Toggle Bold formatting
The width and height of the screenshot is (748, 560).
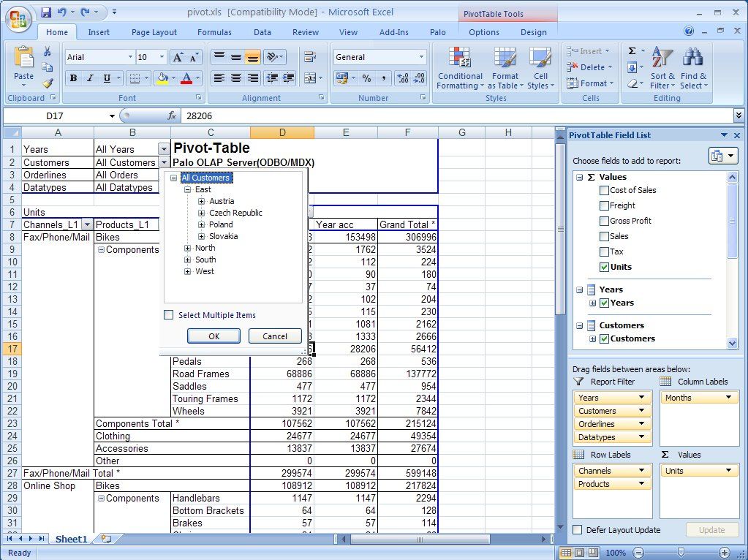tap(73, 78)
